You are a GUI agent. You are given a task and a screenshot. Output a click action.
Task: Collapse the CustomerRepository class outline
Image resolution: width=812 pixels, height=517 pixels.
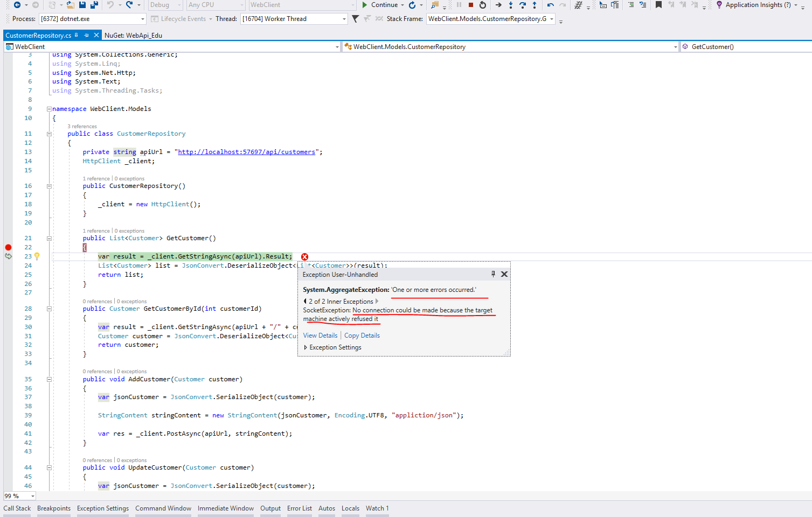(49, 134)
